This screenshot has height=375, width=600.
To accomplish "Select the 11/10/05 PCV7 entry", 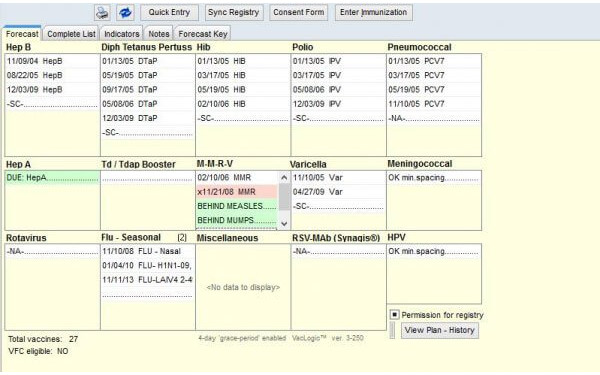I will point(434,104).
